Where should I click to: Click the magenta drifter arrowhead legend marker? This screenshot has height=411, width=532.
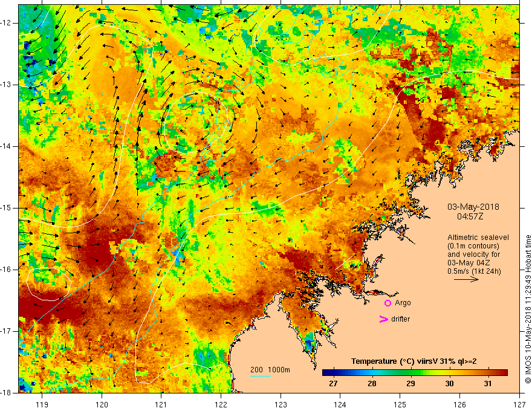tap(383, 319)
